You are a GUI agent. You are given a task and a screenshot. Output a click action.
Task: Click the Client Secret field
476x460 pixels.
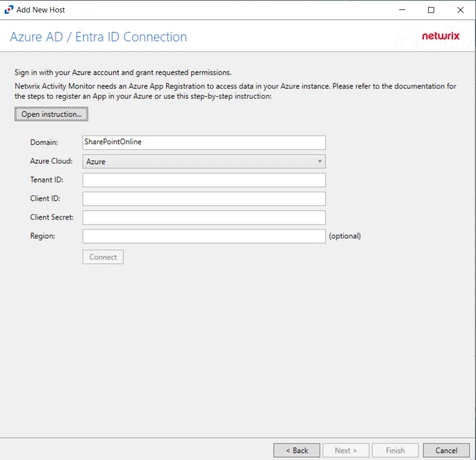(204, 218)
